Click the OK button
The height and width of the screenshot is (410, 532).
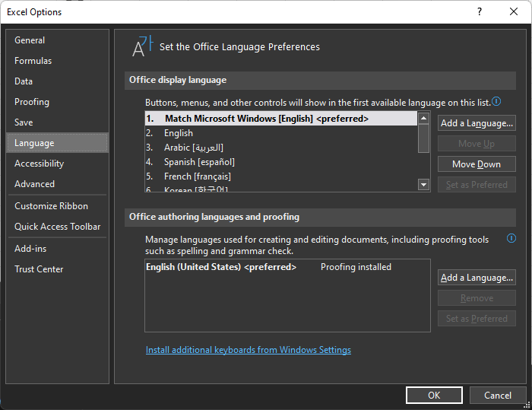434,395
